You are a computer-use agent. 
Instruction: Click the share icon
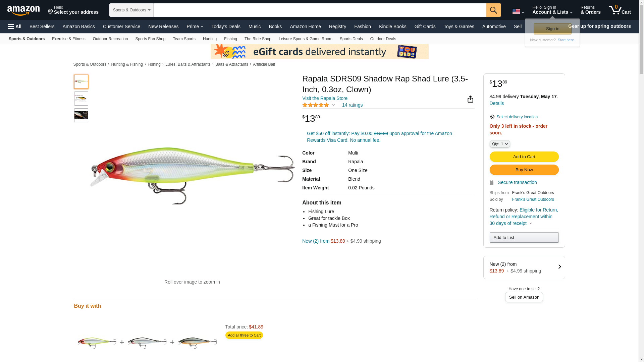coord(470,99)
